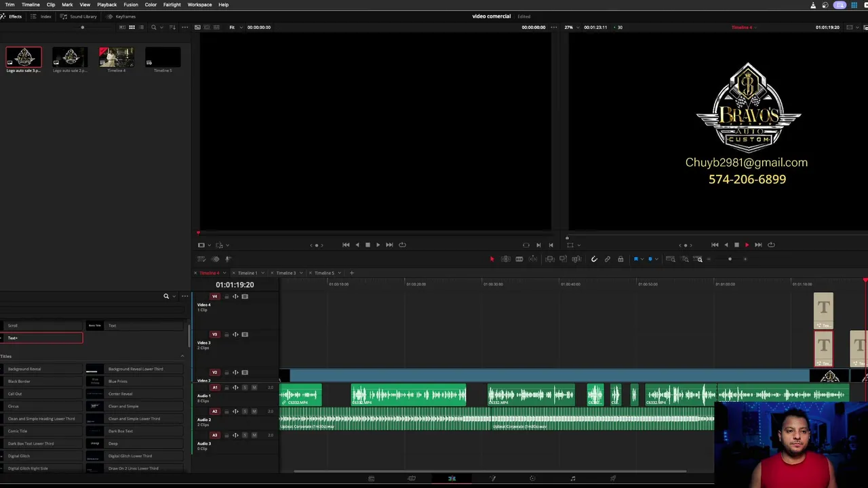Adjust the media pool thumbnail size slider
The height and width of the screenshot is (488, 868).
point(83,27)
